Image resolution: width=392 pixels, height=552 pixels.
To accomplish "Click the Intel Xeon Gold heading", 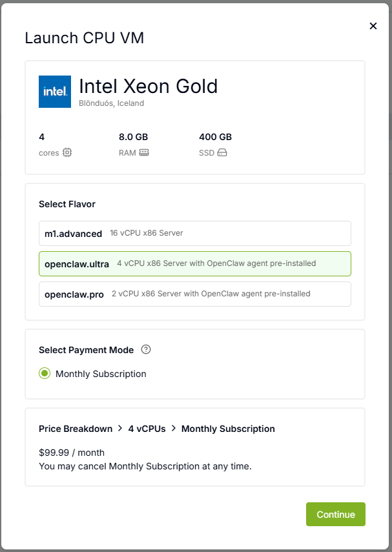I will tap(148, 86).
